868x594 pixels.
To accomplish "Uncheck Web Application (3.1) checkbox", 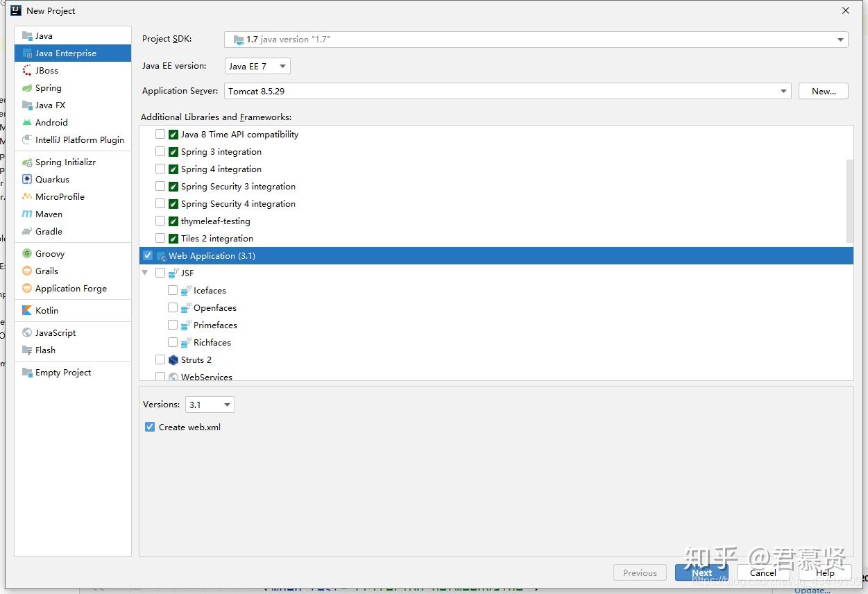I will pos(148,256).
